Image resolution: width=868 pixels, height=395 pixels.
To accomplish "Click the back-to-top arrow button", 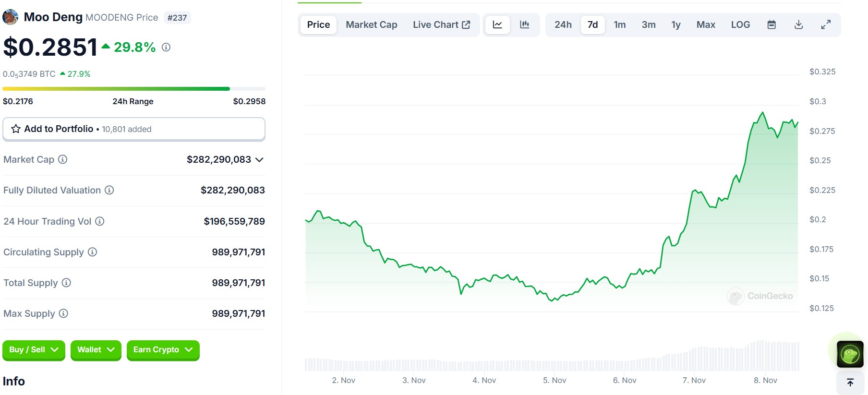I will (850, 383).
